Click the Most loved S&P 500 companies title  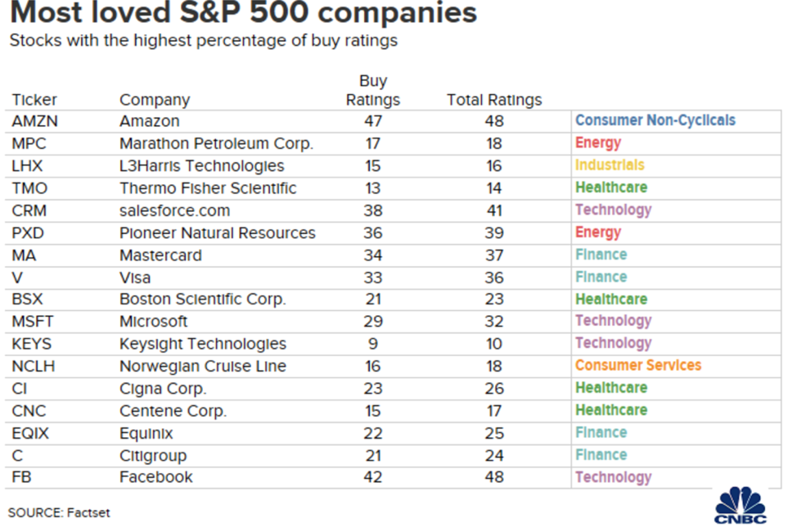coord(244,12)
